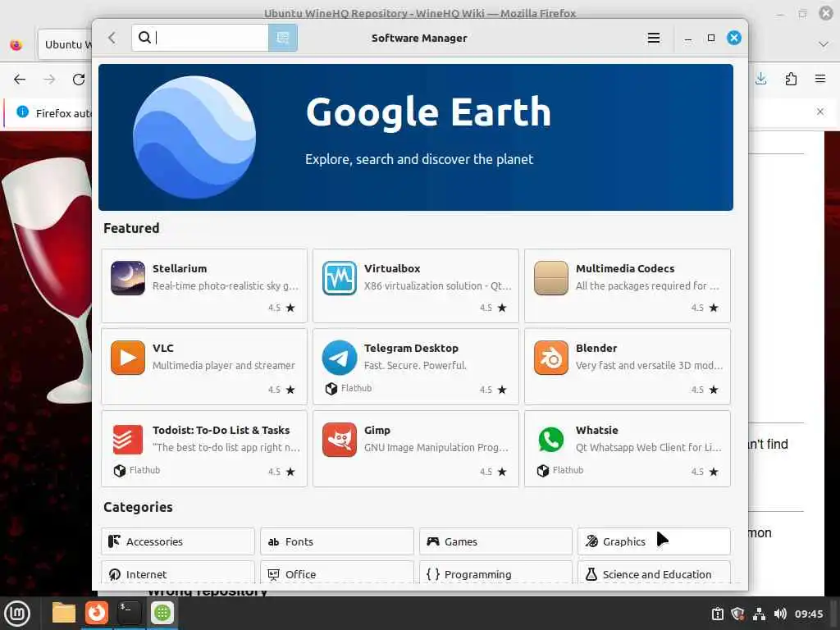Open the Linux Mint start menu
The width and height of the screenshot is (840, 630).
tap(17, 613)
